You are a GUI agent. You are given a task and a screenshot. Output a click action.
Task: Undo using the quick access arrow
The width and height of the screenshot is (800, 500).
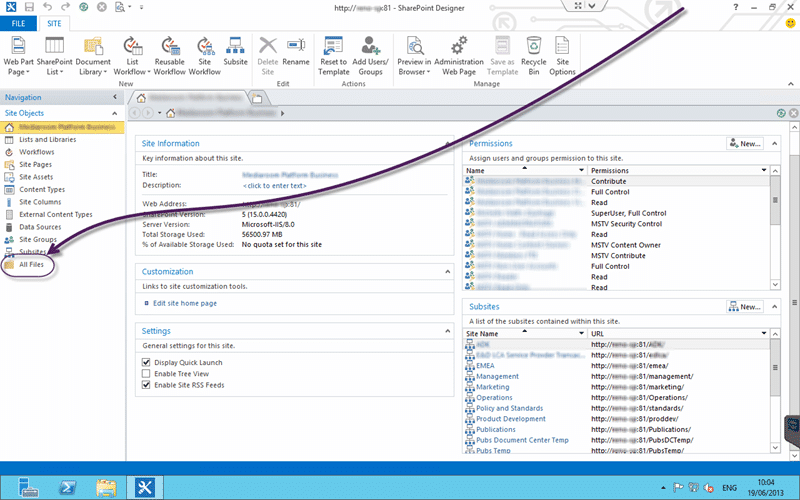coord(47,7)
